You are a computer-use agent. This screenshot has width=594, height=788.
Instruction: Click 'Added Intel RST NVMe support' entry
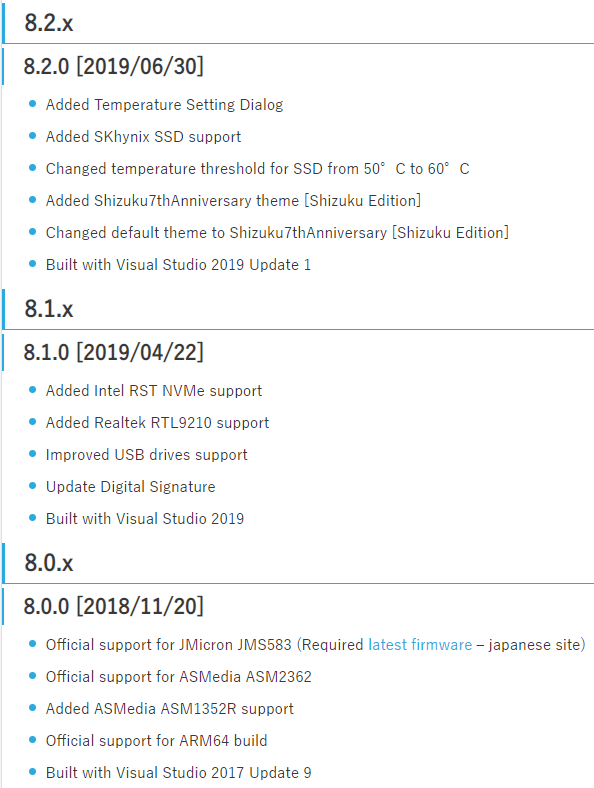[x=154, y=390]
